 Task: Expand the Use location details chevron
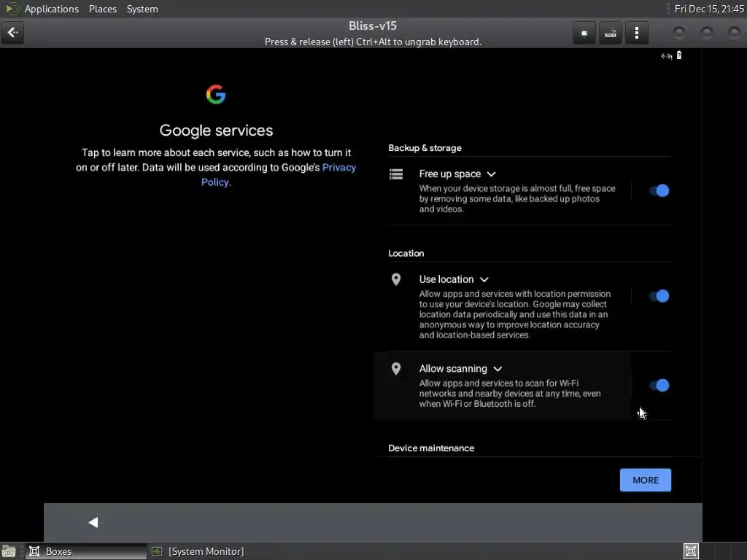coord(484,279)
